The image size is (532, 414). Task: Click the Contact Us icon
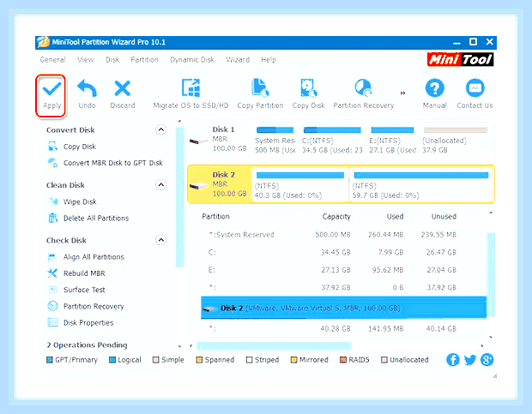475,94
